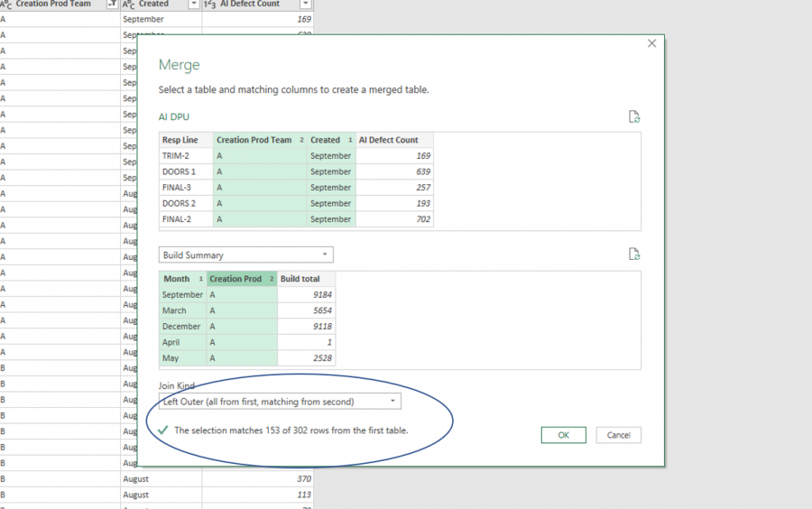The width and height of the screenshot is (812, 509).
Task: Click refresh preview icon beside AI DPU
Action: [634, 116]
